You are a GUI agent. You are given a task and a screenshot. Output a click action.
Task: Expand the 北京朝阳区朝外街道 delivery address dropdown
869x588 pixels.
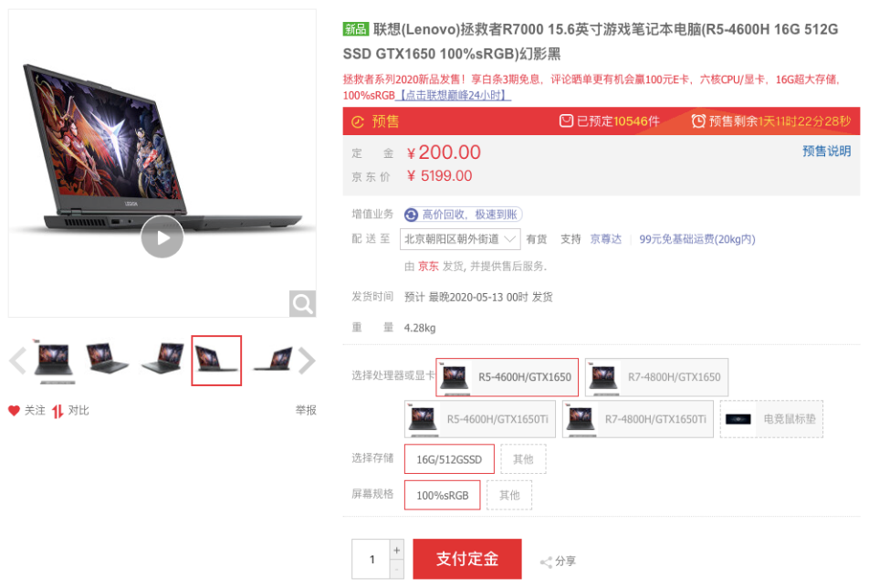point(460,239)
